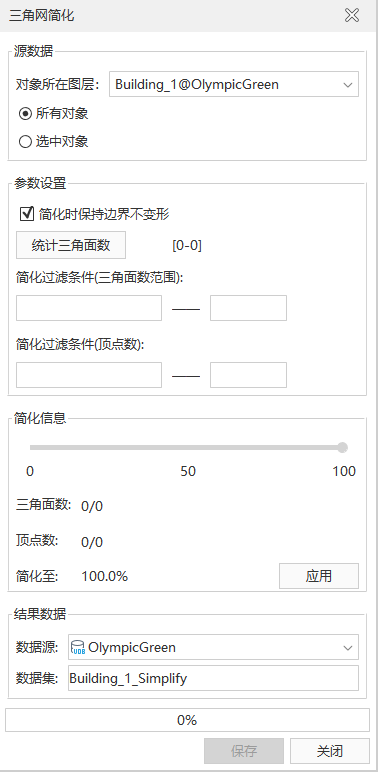Close the 三角网简化 dialog with X icon

pos(352,15)
